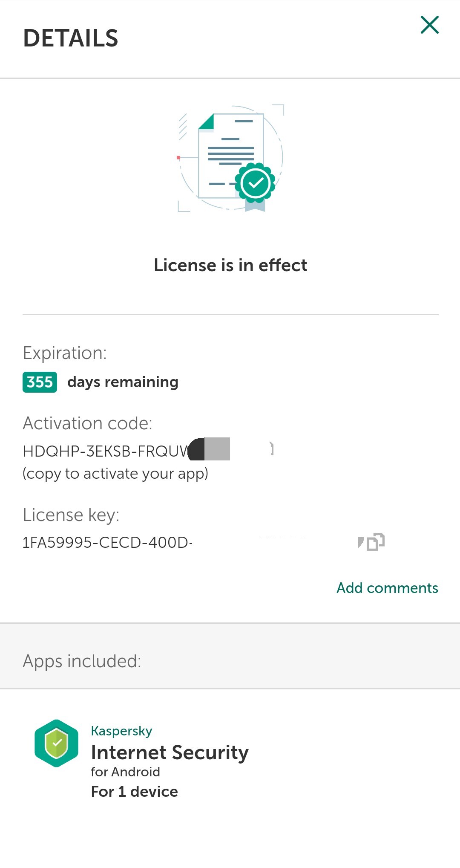Tap the copy to activate your app hint
460x868 pixels.
tap(115, 474)
